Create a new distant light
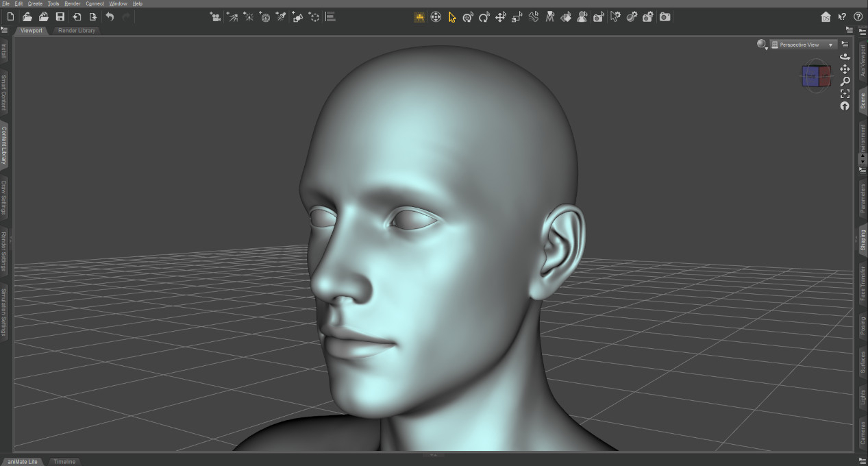The image size is (868, 466). pos(232,17)
